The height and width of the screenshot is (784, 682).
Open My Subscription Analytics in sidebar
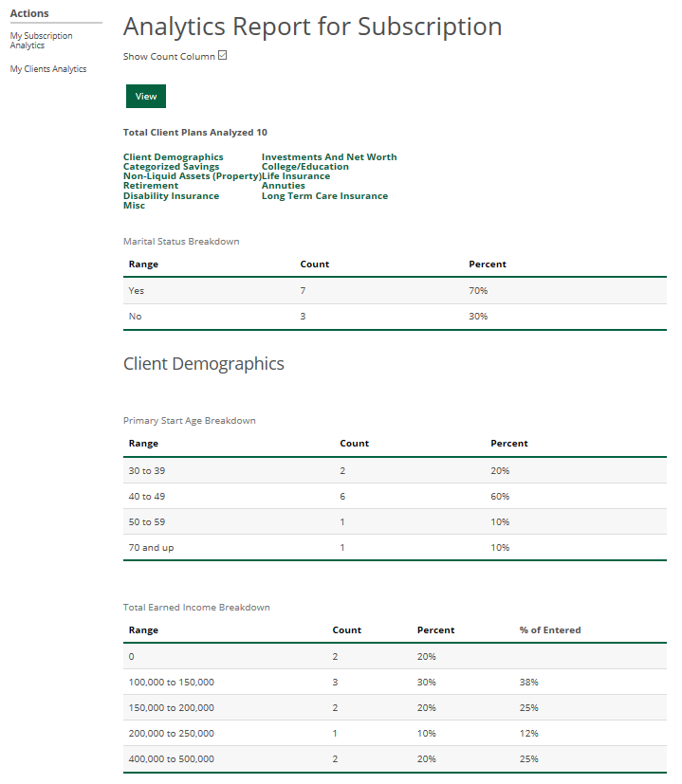tap(41, 41)
